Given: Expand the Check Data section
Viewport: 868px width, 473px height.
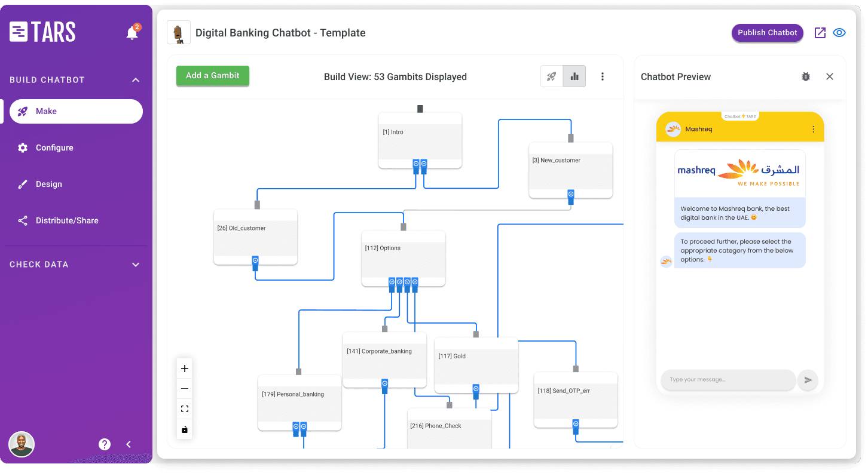Looking at the screenshot, I should point(136,265).
